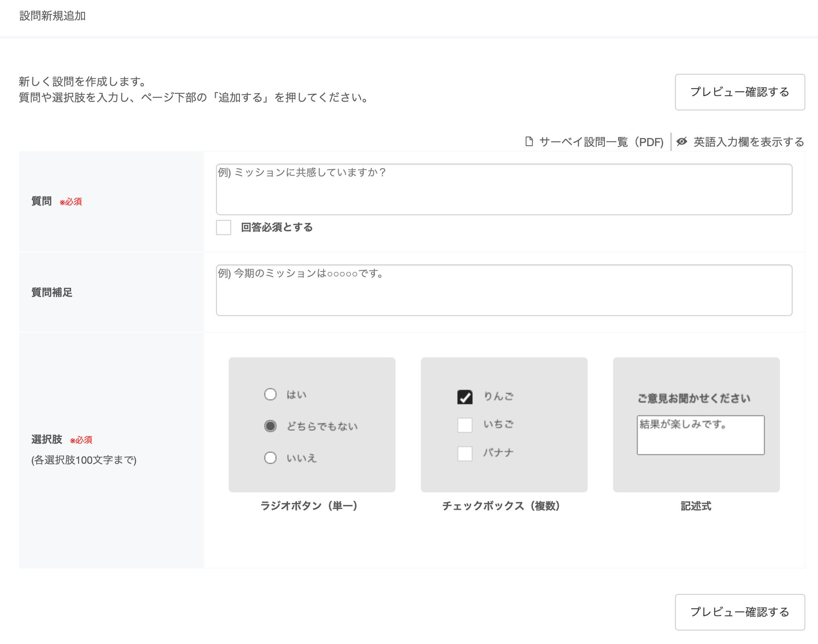Select the どちらでもない radio in the sample

pyautogui.click(x=270, y=426)
